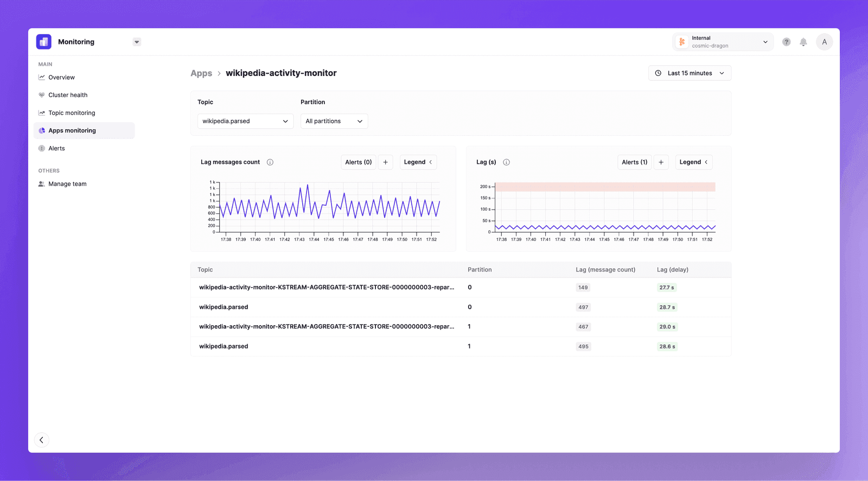Click Alerts (1) button on Lag chart
This screenshot has height=481, width=868.
point(634,162)
